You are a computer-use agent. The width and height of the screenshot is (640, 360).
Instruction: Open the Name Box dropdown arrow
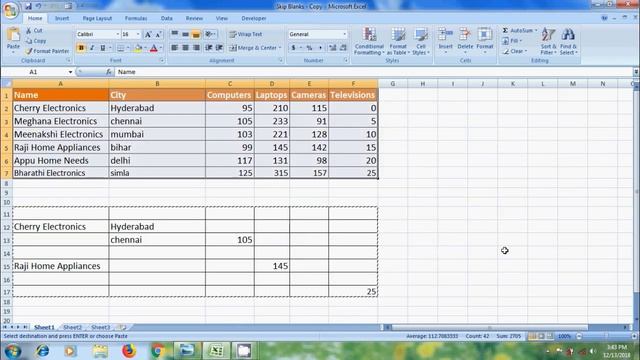70,72
